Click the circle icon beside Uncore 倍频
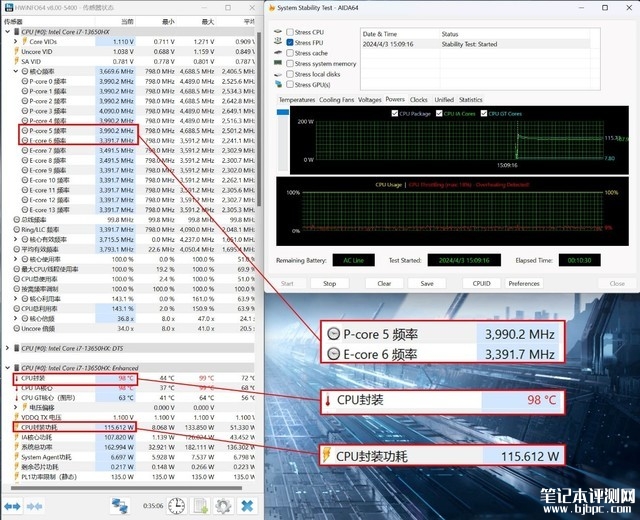Screen dimensions: 640x520 click(x=17, y=328)
